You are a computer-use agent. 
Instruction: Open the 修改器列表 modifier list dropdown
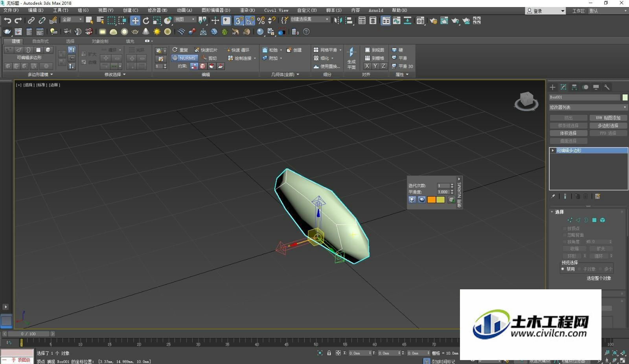(x=588, y=107)
